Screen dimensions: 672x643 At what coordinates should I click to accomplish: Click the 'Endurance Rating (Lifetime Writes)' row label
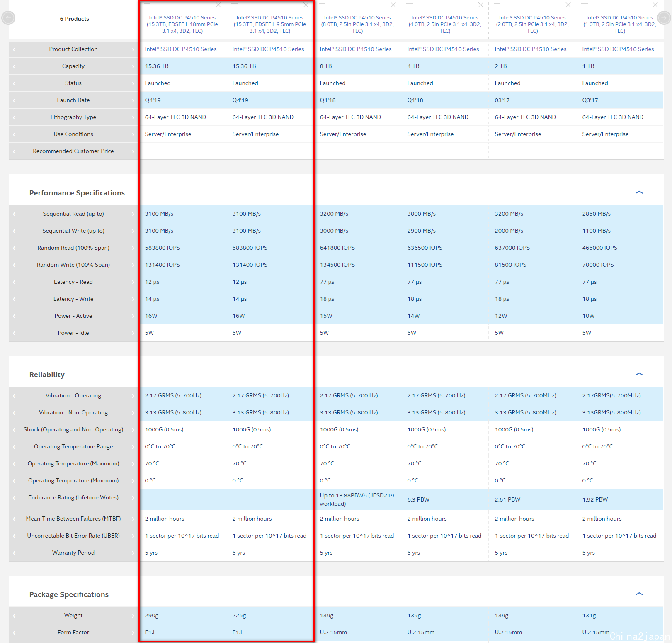[73, 497]
